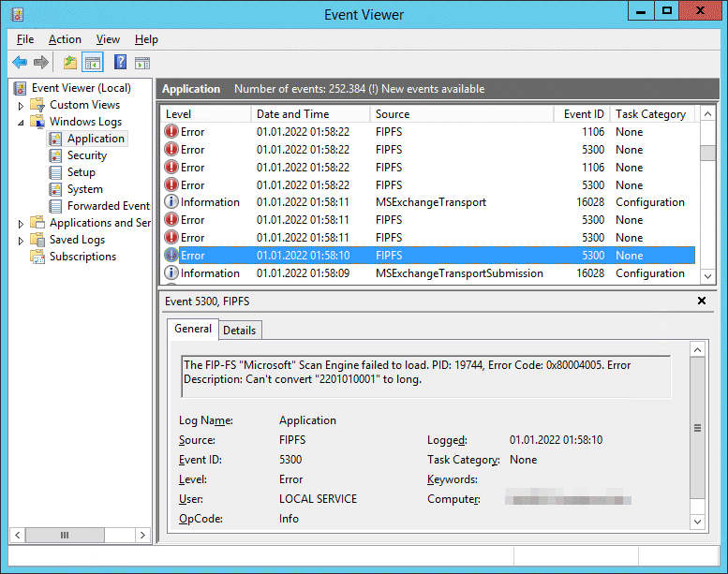Click event list scrollbar up arrow

pyautogui.click(x=707, y=114)
